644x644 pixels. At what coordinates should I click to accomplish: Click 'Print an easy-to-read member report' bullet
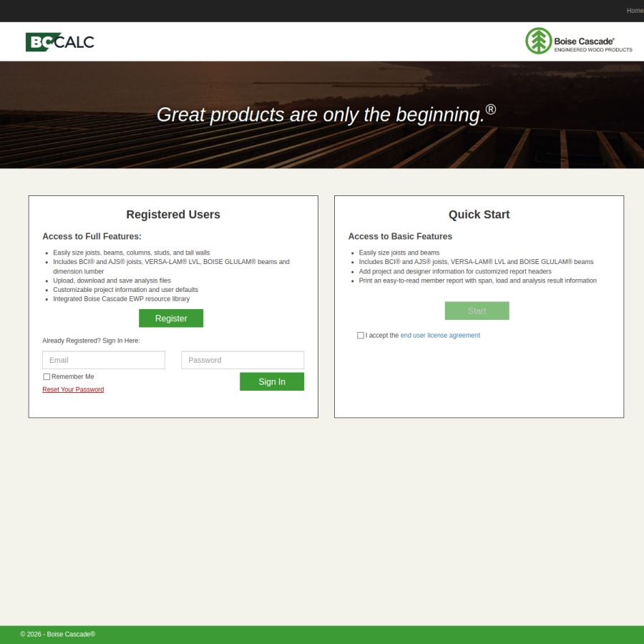click(478, 280)
